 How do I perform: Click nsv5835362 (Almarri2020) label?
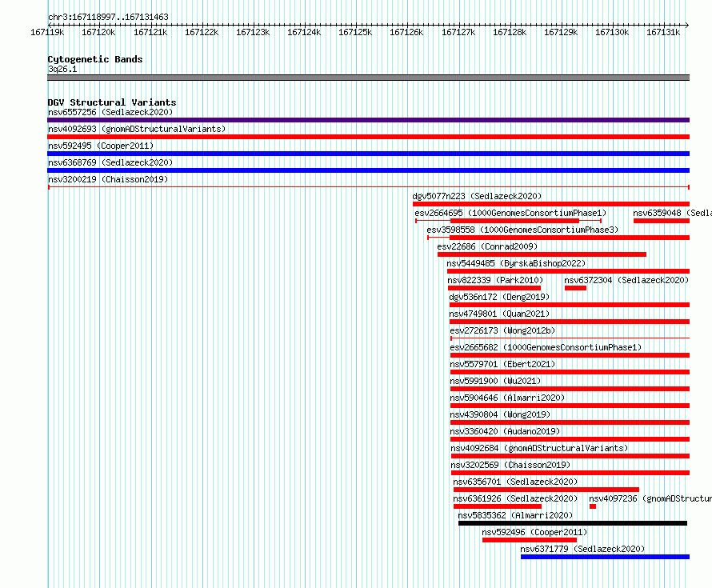(x=515, y=515)
